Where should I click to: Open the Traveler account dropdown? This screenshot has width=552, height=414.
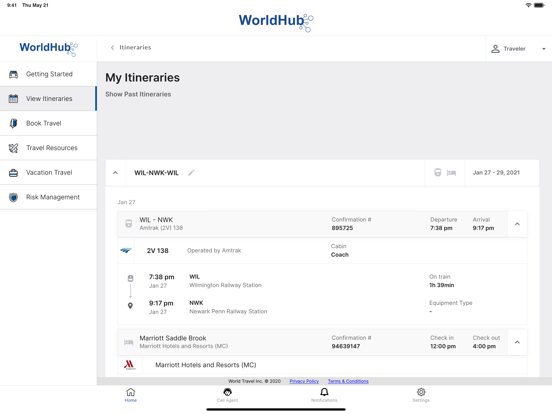pyautogui.click(x=519, y=49)
